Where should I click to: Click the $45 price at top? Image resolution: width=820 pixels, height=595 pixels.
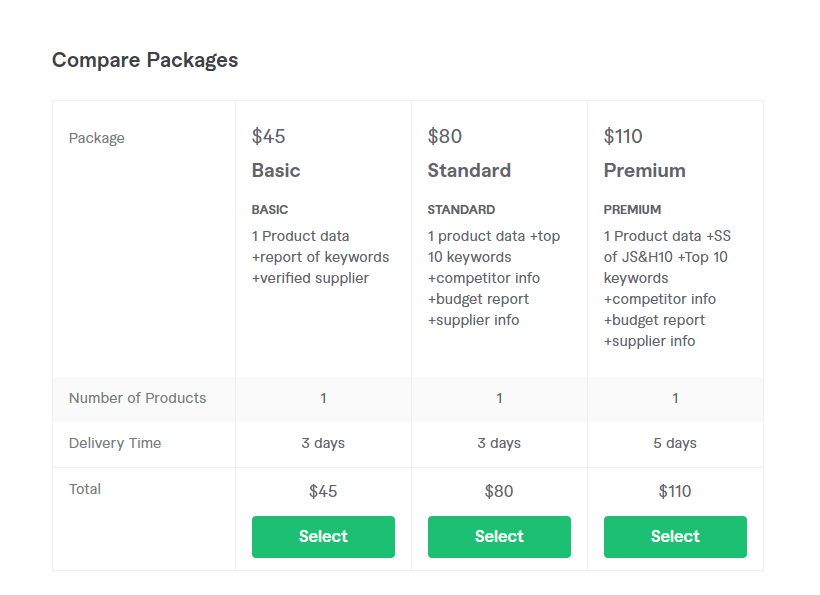(268, 136)
